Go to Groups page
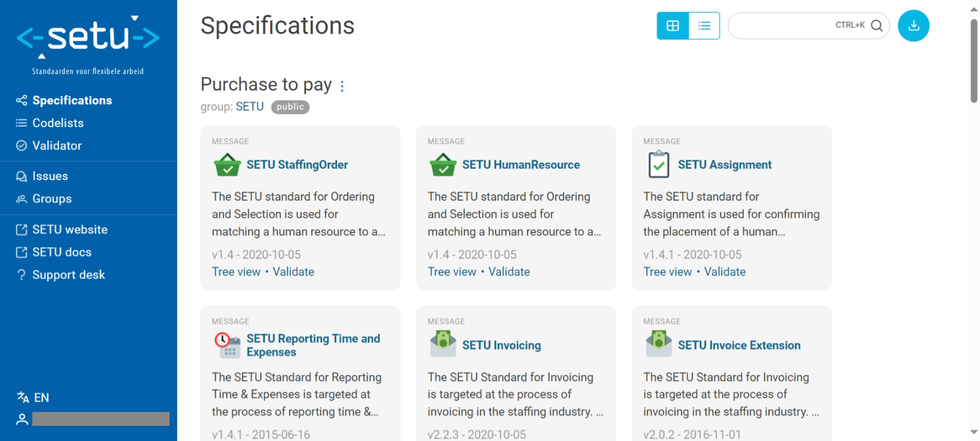This screenshot has height=441, width=980. click(52, 198)
